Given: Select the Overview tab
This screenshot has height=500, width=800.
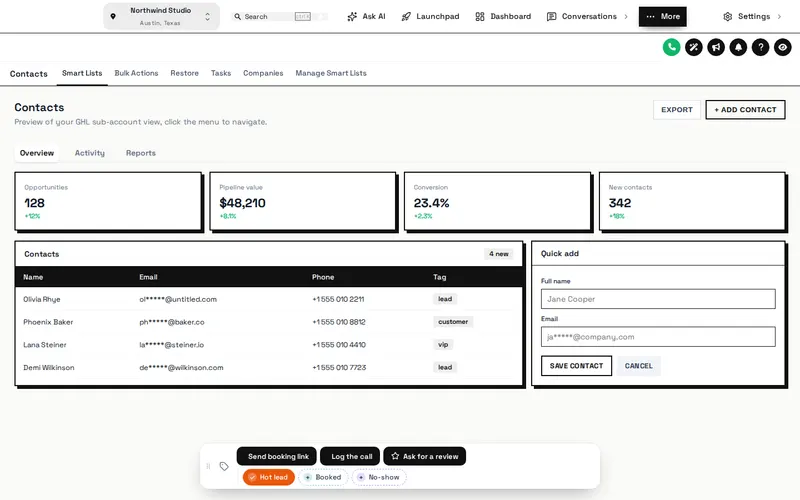Looking at the screenshot, I should tap(37, 153).
